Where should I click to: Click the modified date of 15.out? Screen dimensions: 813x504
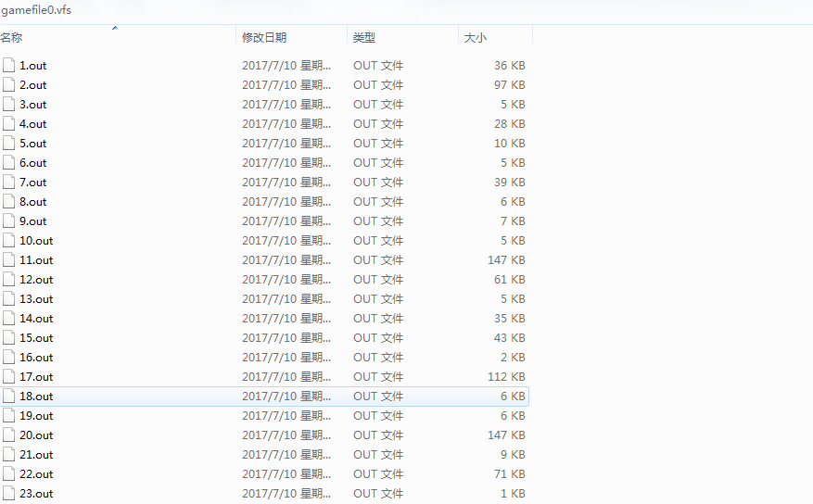286,338
